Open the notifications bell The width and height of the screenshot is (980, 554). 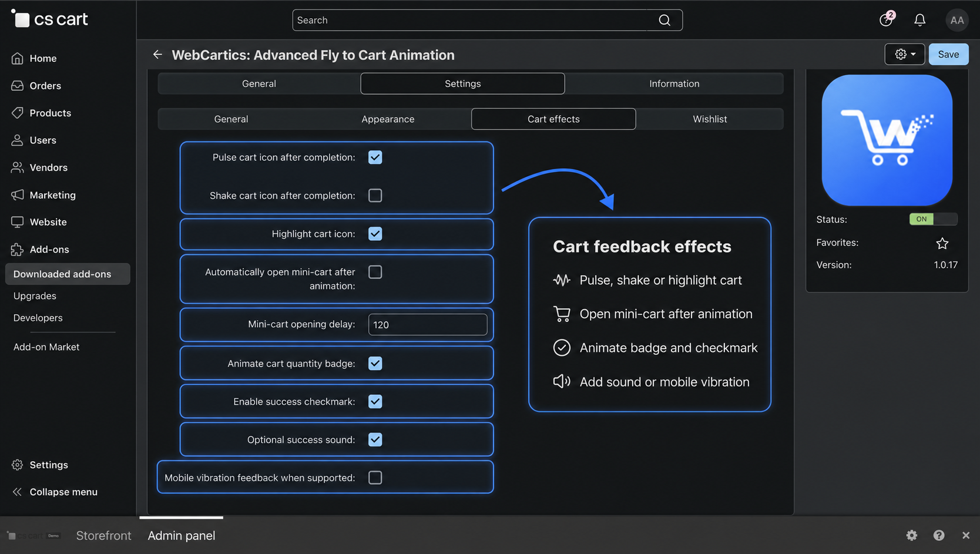(920, 20)
